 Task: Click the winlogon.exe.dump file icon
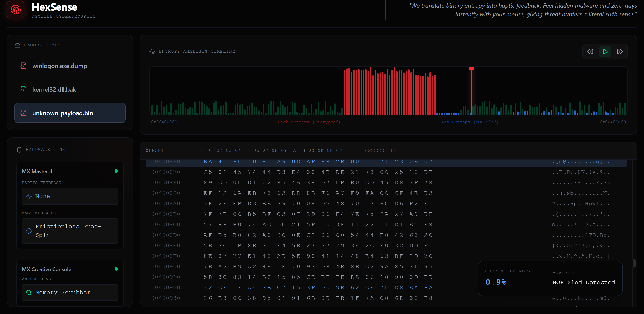[23, 66]
